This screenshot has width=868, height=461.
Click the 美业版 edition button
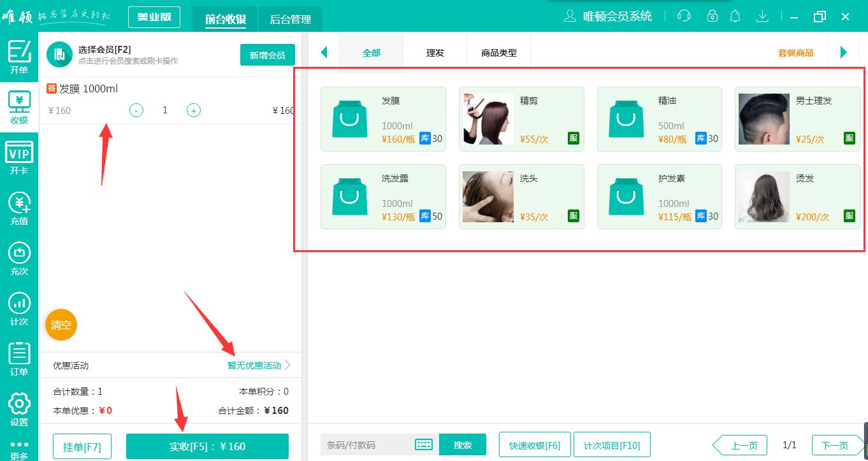coord(154,17)
